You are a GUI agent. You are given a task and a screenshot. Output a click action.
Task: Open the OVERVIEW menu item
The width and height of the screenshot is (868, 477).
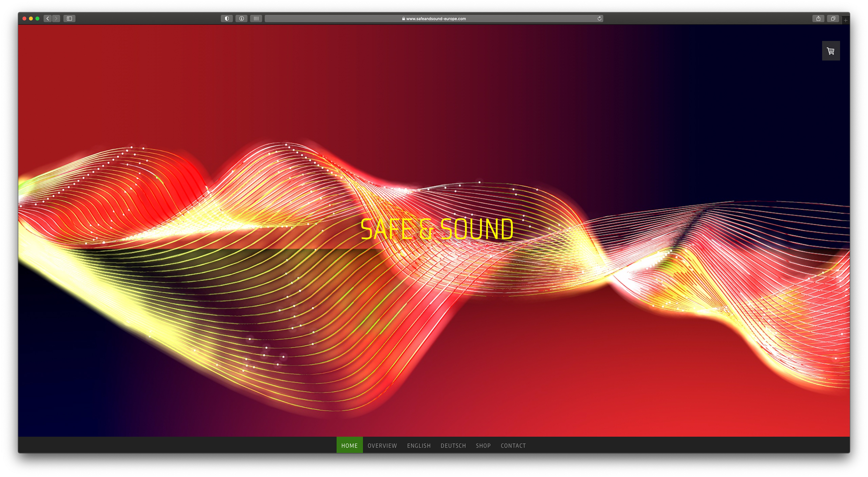[x=382, y=445]
